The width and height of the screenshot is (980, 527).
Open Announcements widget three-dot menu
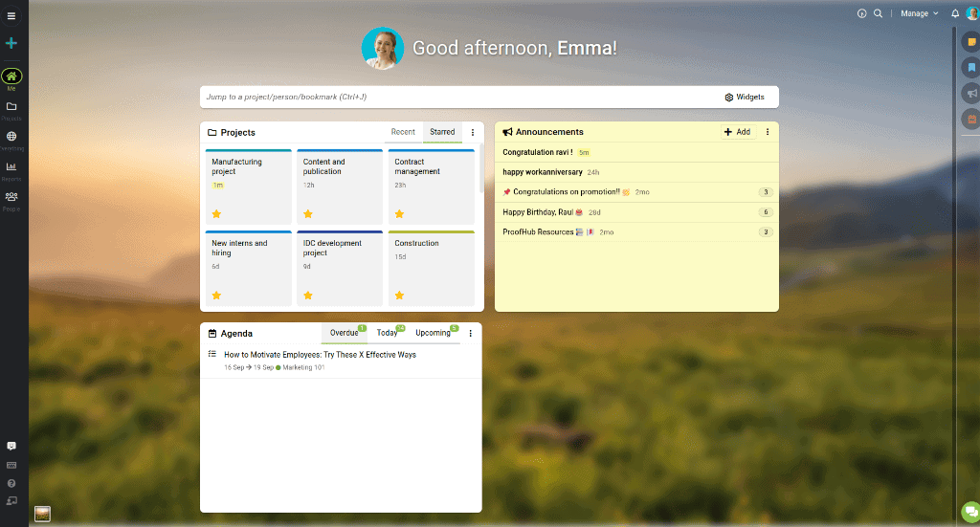(768, 132)
